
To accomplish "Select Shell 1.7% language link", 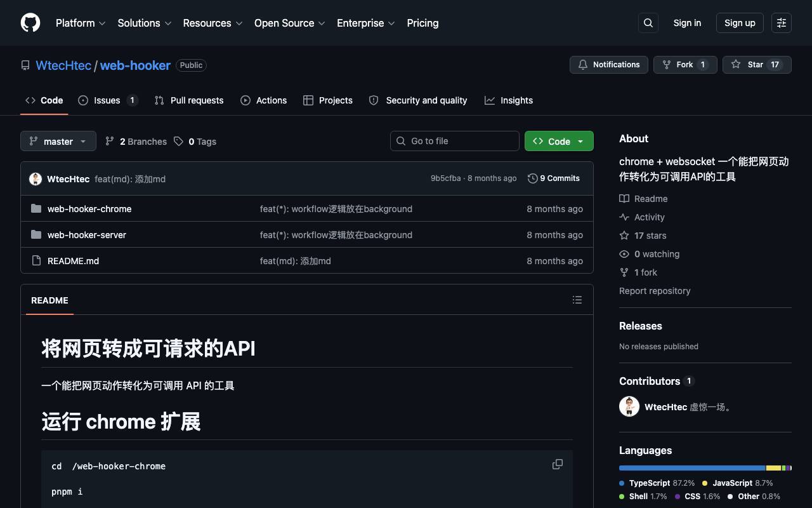I will pyautogui.click(x=643, y=497).
